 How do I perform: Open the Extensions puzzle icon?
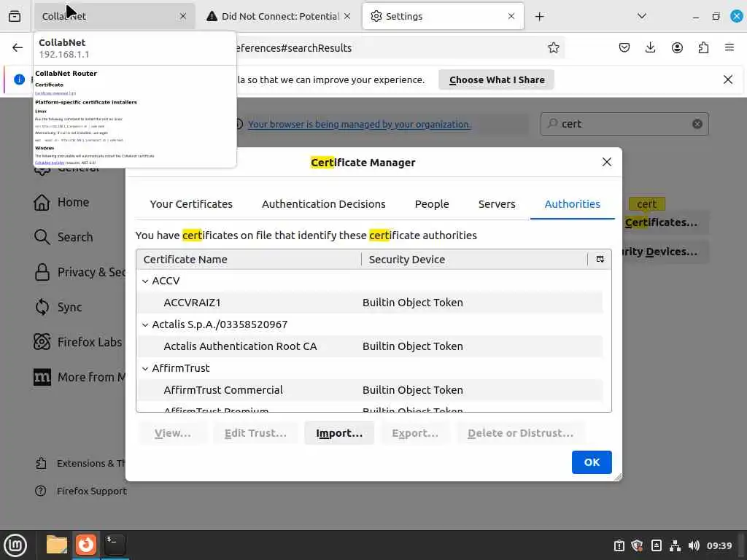click(703, 47)
